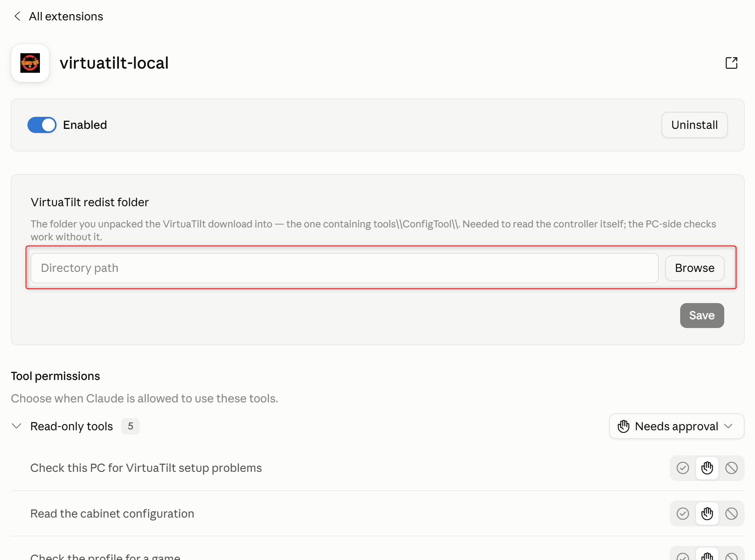755x560 pixels.
Task: Click the 'Enabled' label text
Action: click(85, 125)
